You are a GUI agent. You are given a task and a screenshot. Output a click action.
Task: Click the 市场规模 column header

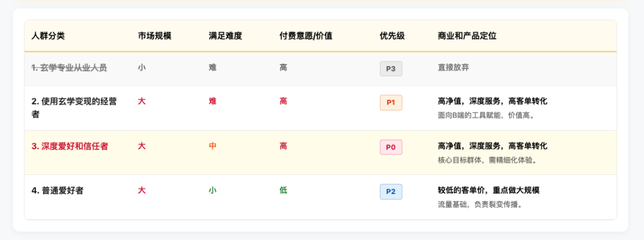154,36
